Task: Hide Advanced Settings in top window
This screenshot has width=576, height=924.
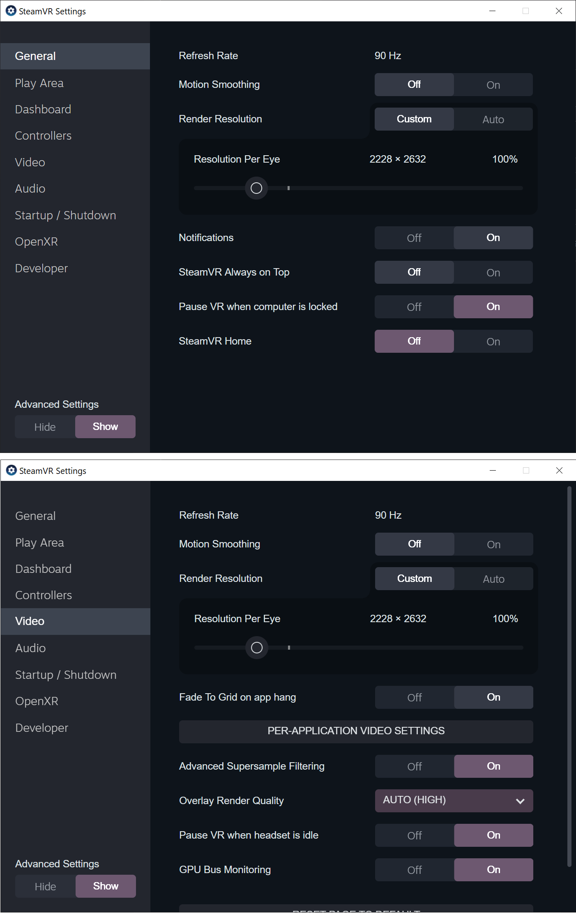Action: 45,427
